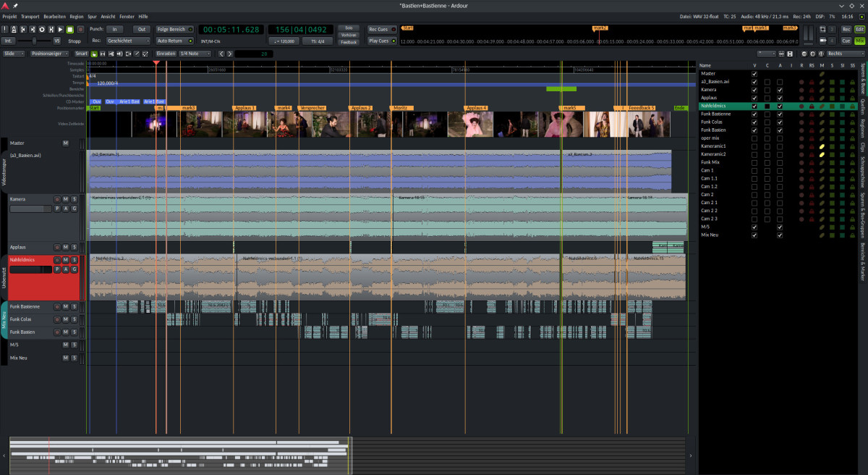Open the Bearbeiten menu
Image resolution: width=868 pixels, height=475 pixels.
point(55,16)
